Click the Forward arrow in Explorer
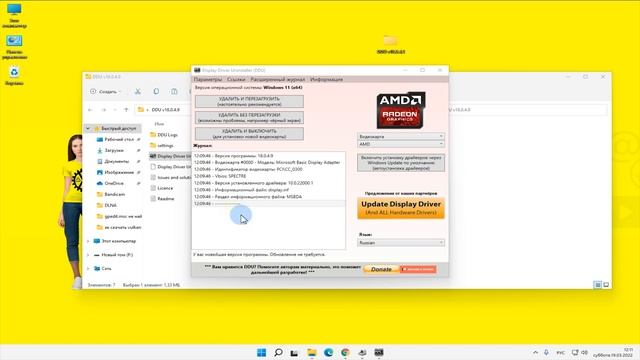 point(104,110)
